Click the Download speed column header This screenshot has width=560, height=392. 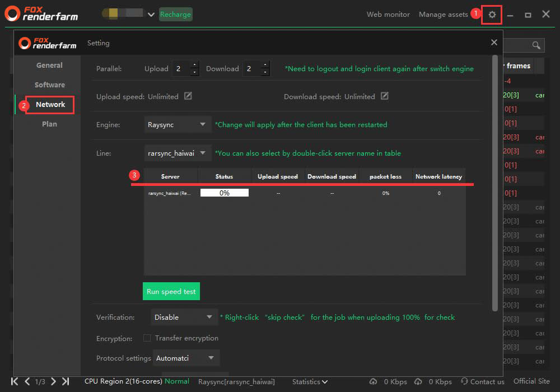point(332,176)
